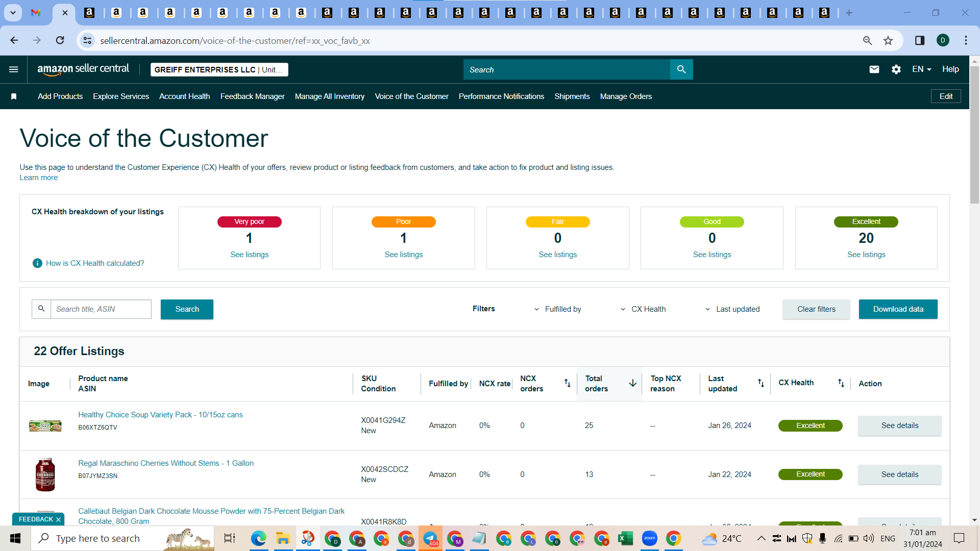This screenshot has height=551, width=980.
Task: Click the Edit favorites button
Action: pos(946,96)
